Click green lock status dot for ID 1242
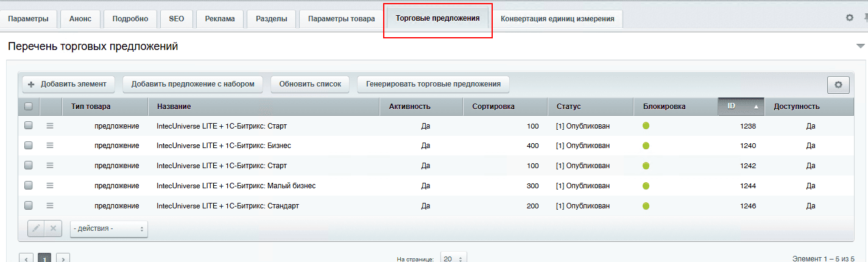This screenshot has width=868, height=262. click(646, 166)
